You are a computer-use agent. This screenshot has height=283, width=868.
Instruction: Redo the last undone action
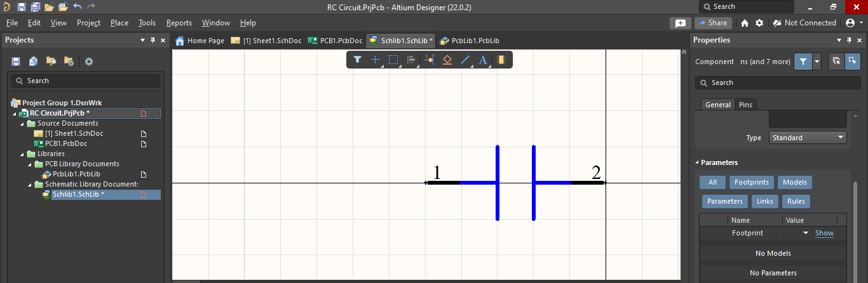[x=92, y=7]
